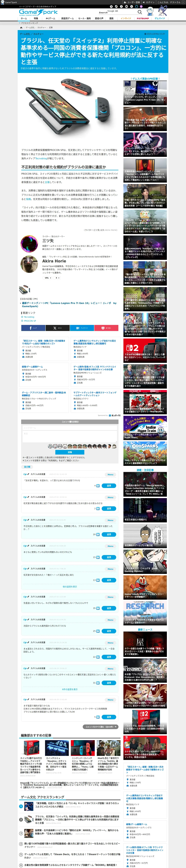Click thumbs-up icon on 20-like comment
Screen dimensions: 186x868
(x=98, y=534)
